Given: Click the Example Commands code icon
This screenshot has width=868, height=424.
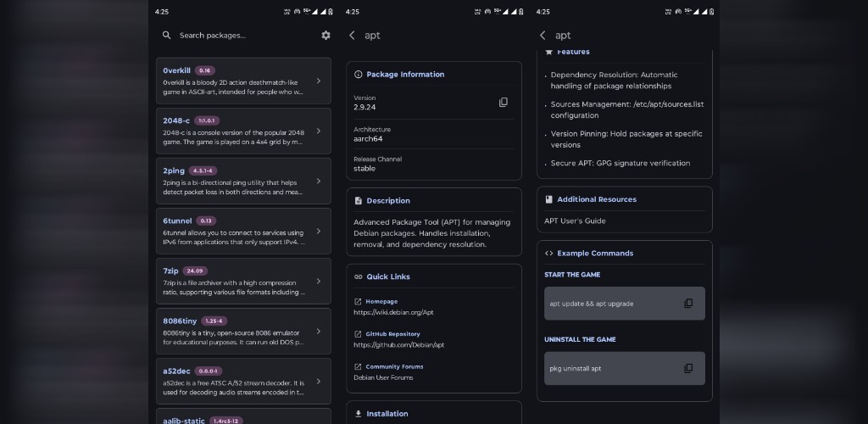Looking at the screenshot, I should click(x=548, y=253).
